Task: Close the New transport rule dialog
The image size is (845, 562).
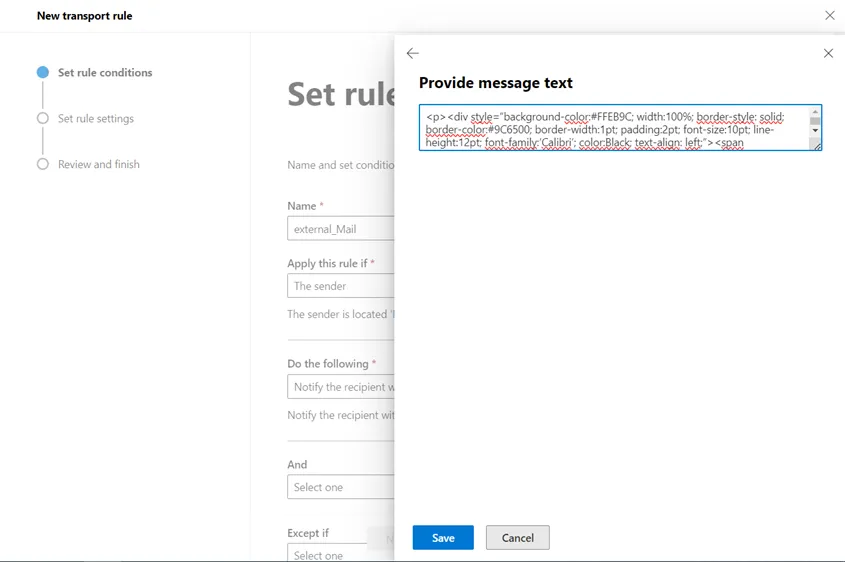Action: [x=829, y=16]
